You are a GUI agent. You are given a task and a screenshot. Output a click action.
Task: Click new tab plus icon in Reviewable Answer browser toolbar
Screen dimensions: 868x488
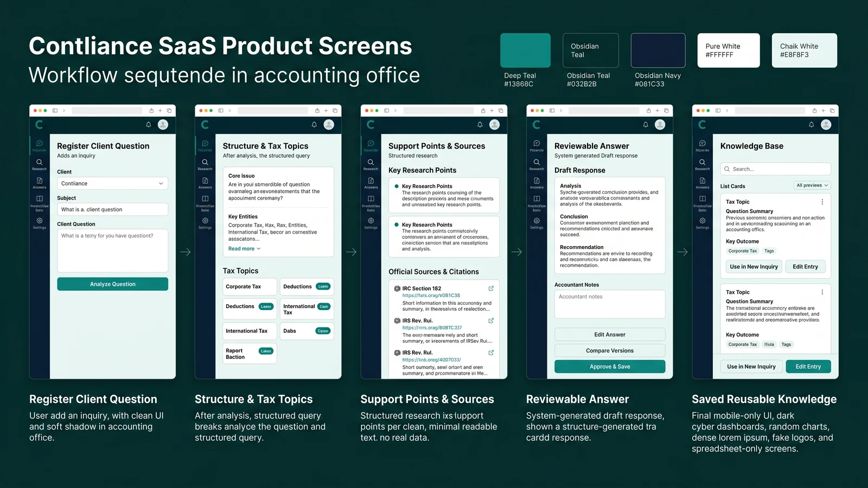pos(658,111)
